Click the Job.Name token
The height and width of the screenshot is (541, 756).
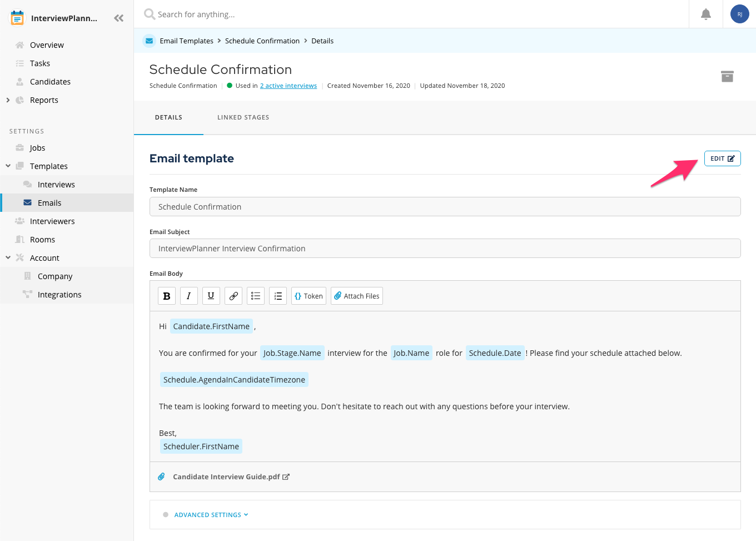411,353
